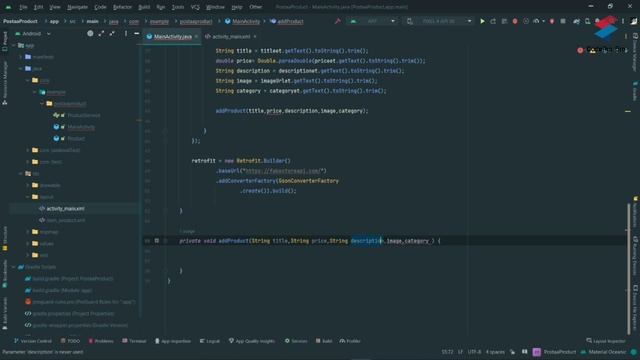The image size is (640, 360).
Task: Collapse the java folder in the project tree
Action: [x=21, y=69]
